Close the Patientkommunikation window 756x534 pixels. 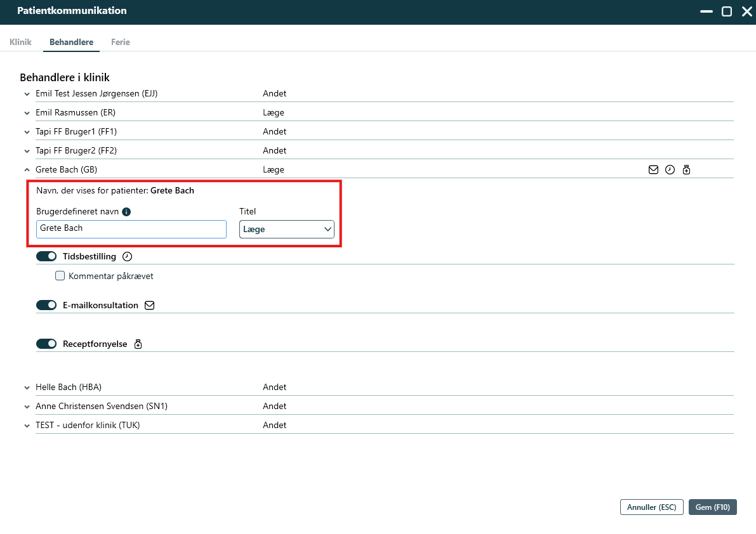point(747,11)
